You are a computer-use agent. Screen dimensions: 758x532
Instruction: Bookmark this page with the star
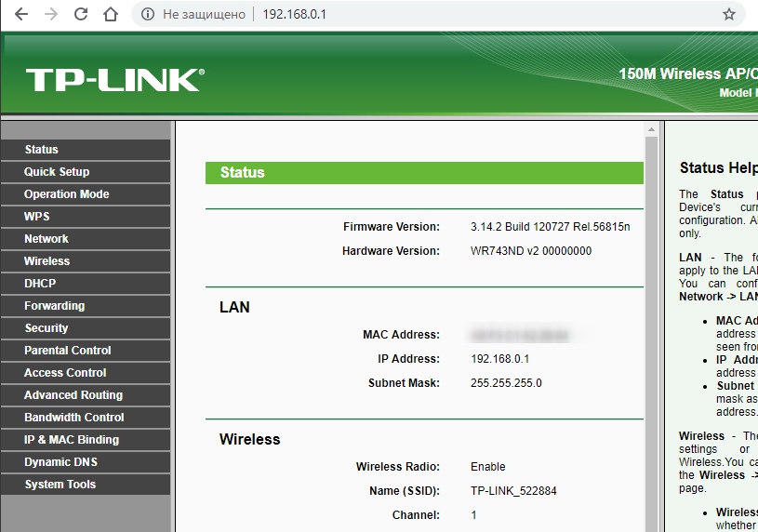pos(728,14)
